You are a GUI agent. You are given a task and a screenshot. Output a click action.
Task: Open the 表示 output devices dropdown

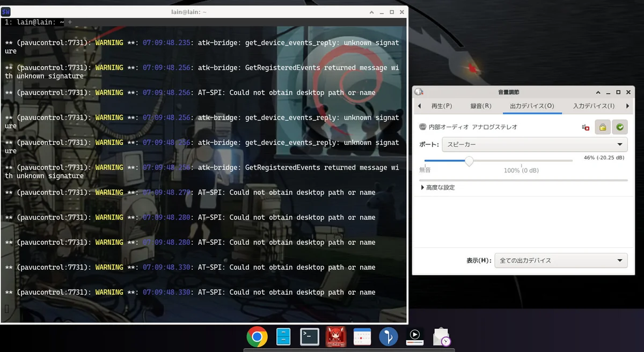tap(560, 261)
